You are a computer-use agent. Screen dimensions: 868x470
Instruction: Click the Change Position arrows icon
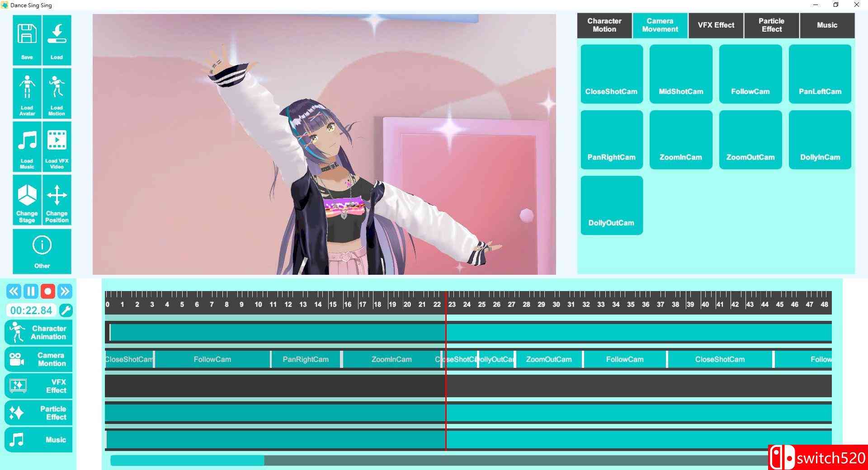tap(57, 195)
